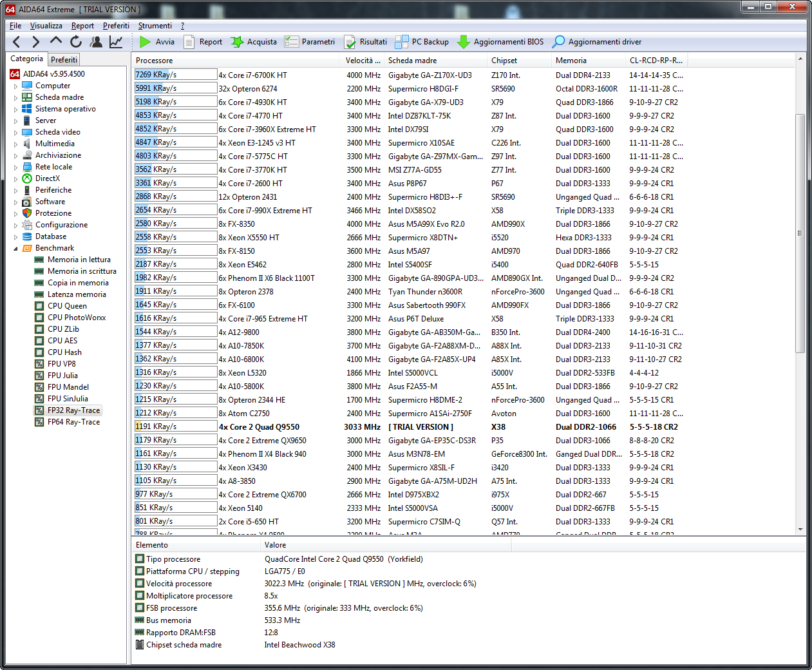Open Memoria in lettura benchmark icon
This screenshot has width=812, height=670.
pyautogui.click(x=39, y=260)
